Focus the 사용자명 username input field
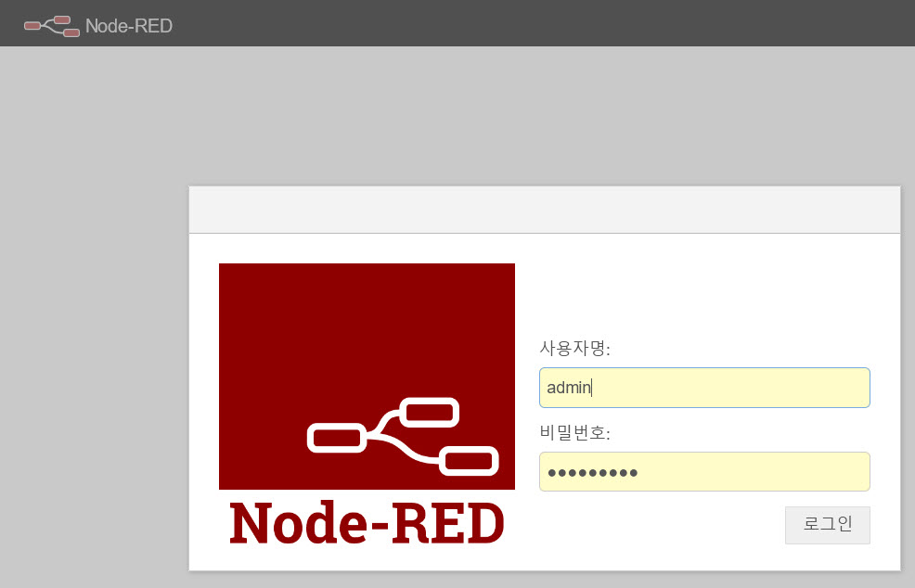This screenshot has width=915, height=588. [x=704, y=388]
